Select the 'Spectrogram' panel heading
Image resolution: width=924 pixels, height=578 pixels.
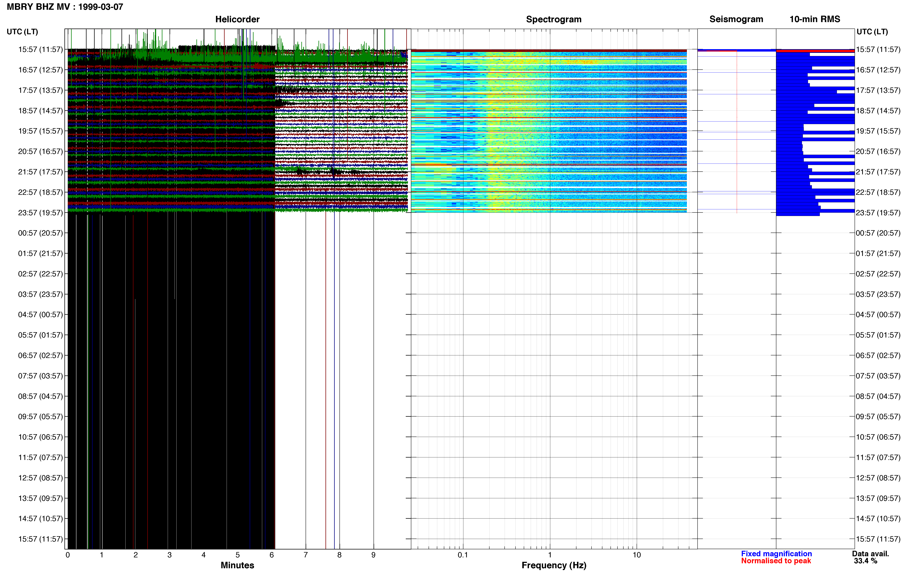554,19
